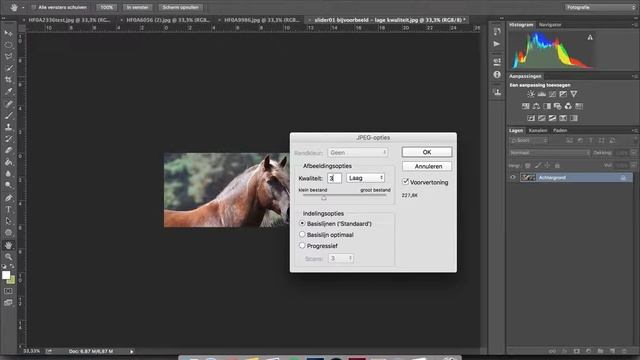Image resolution: width=640 pixels, height=360 pixels.
Task: Click the 'In venster' button
Action: [137, 7]
